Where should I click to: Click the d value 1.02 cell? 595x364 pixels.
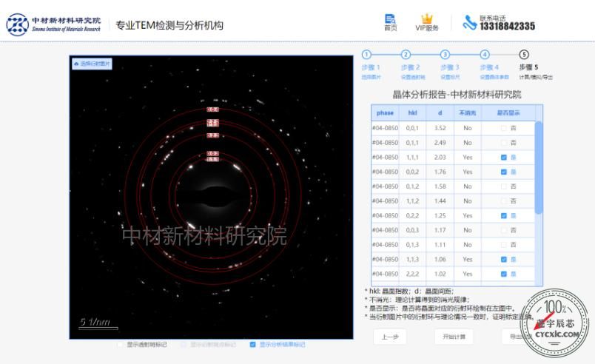click(x=440, y=274)
